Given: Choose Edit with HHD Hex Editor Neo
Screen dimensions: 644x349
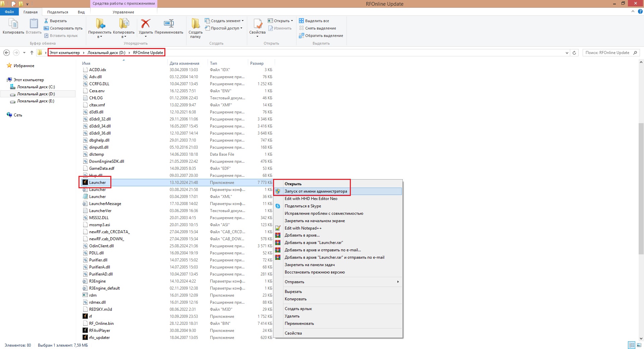Looking at the screenshot, I should pos(311,199).
